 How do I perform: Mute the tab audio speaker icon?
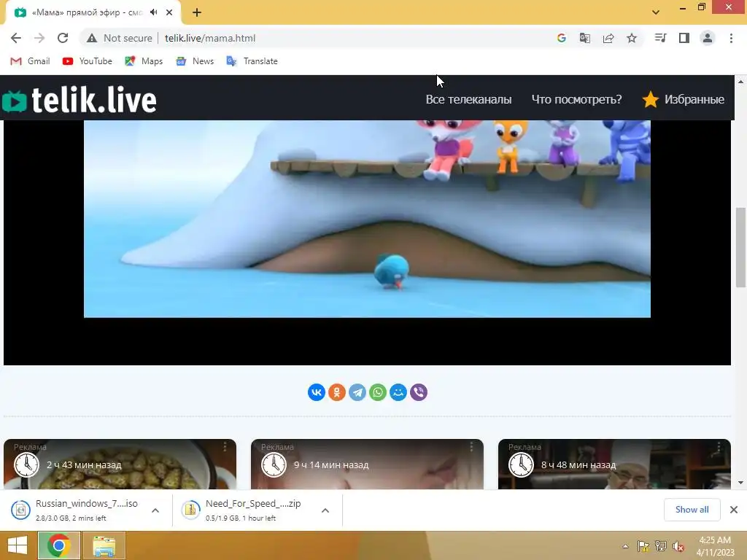point(153,12)
